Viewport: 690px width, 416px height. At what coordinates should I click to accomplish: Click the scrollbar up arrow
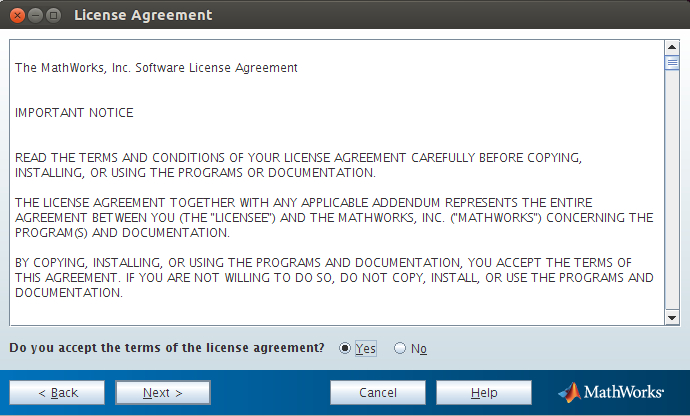pyautogui.click(x=672, y=47)
